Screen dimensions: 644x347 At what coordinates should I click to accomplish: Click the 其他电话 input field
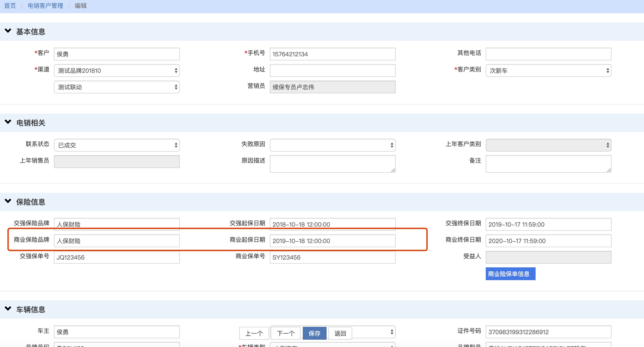(548, 54)
